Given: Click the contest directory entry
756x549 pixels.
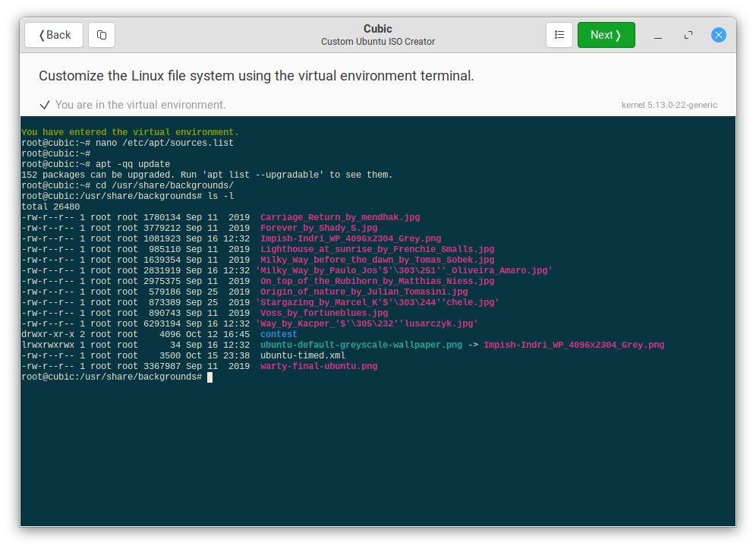Looking at the screenshot, I should [x=278, y=333].
